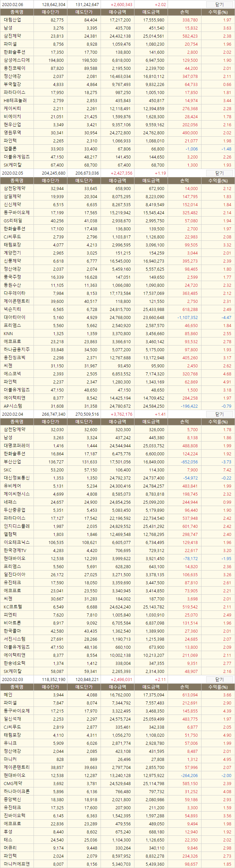Click the 7.42 return rate for SKC
Image resolution: width=235 pixels, height=868 pixels.
click(227, 470)
